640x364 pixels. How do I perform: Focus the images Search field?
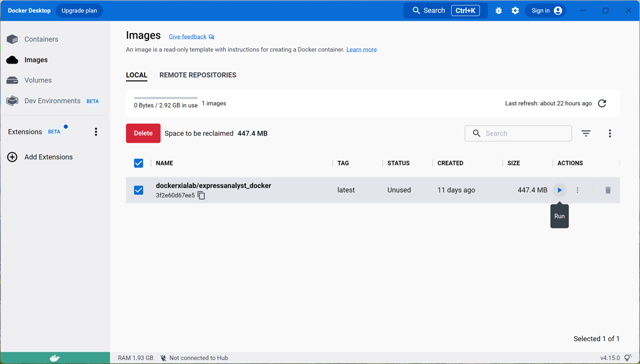click(518, 133)
